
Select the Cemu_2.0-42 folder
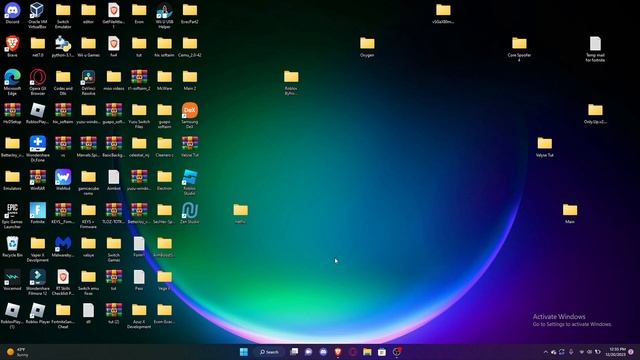(x=190, y=47)
